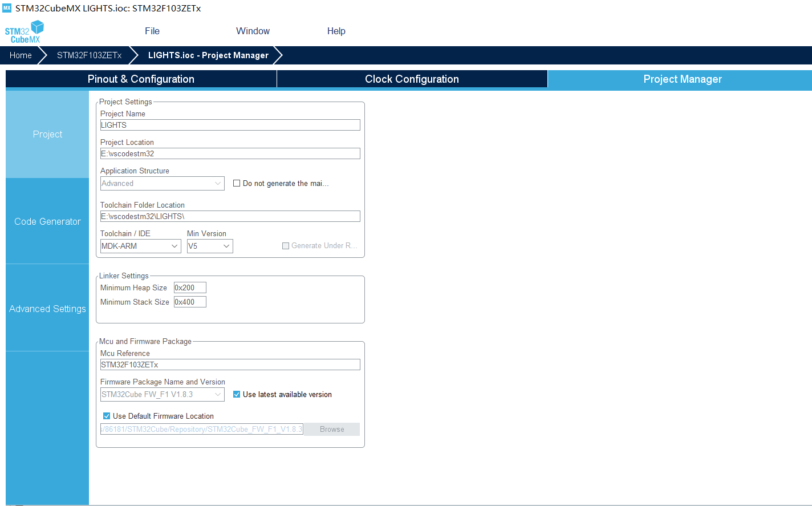Viewport: 812px width, 506px height.
Task: Click Toolchain Folder Location field
Action: (230, 216)
